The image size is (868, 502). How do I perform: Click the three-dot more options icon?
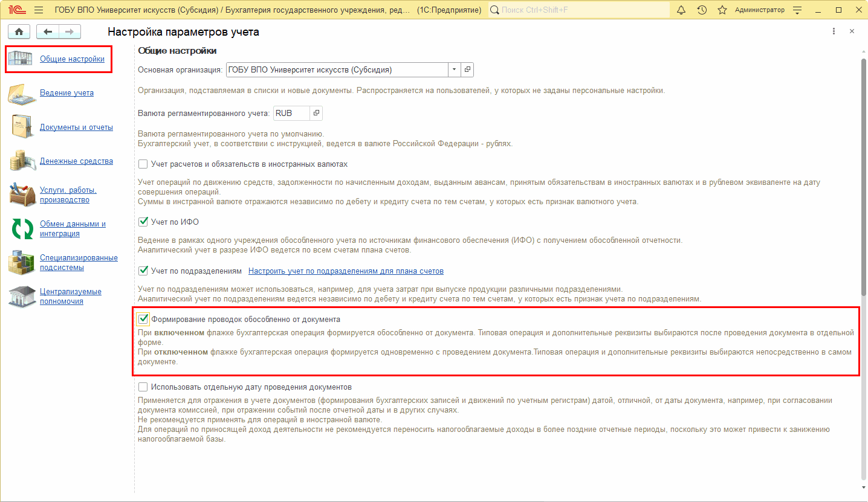point(834,31)
